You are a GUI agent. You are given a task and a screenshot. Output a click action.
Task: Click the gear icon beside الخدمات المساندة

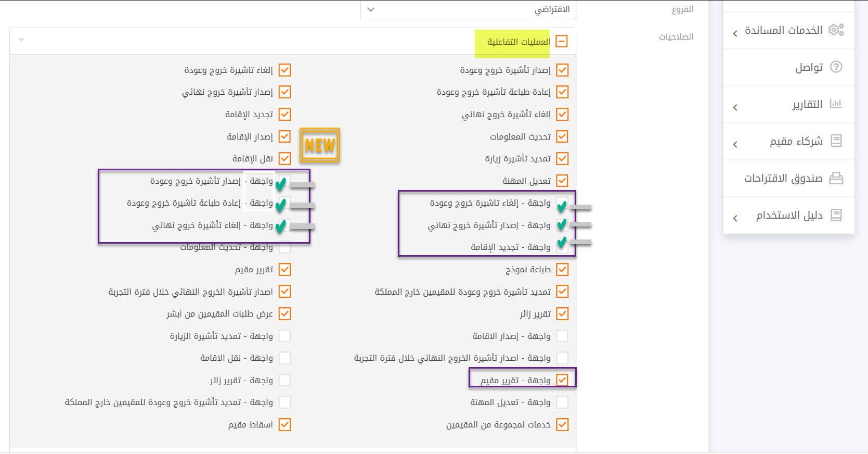pyautogui.click(x=836, y=30)
